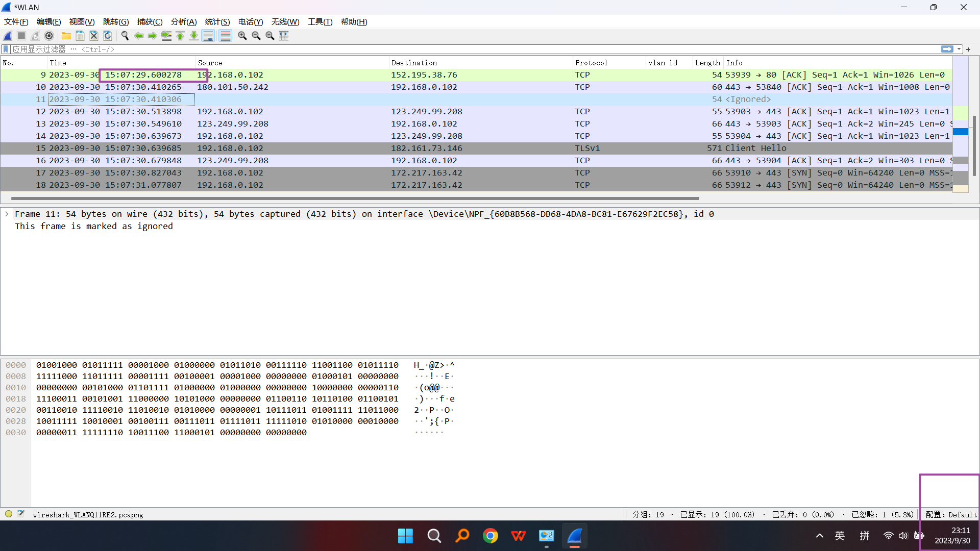The height and width of the screenshot is (551, 980).
Task: Show hidden system tray icons chevron
Action: (x=819, y=536)
